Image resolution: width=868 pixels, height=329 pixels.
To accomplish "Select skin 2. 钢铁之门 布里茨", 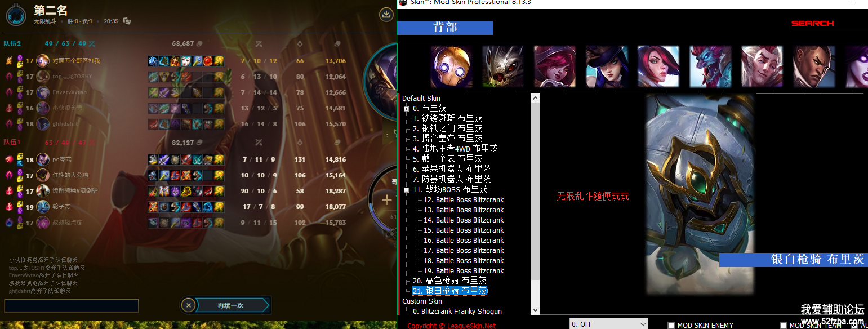I will click(447, 128).
